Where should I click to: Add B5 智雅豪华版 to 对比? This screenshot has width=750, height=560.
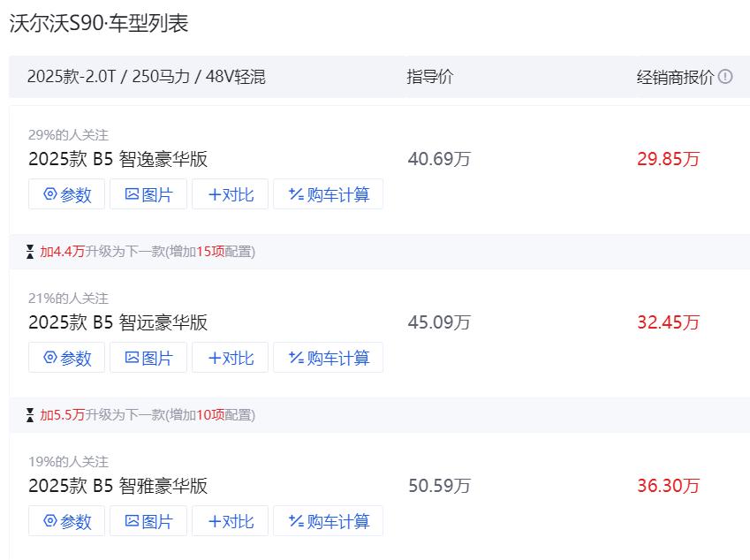pos(230,521)
